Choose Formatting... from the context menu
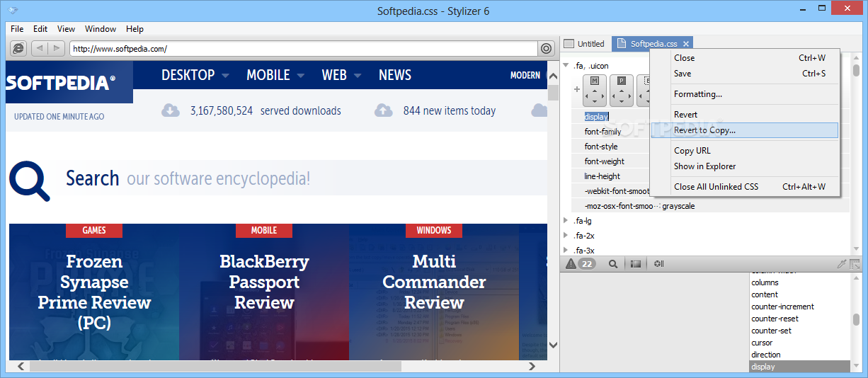This screenshot has width=868, height=378. pos(745,94)
